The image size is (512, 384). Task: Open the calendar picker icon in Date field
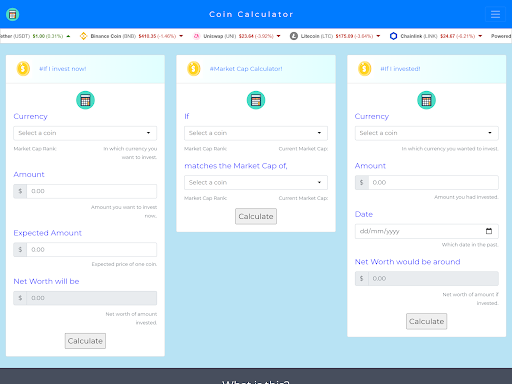(489, 231)
